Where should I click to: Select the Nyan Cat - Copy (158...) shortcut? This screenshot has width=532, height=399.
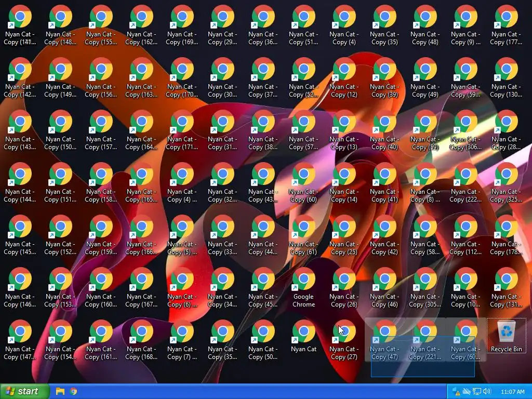point(101,182)
